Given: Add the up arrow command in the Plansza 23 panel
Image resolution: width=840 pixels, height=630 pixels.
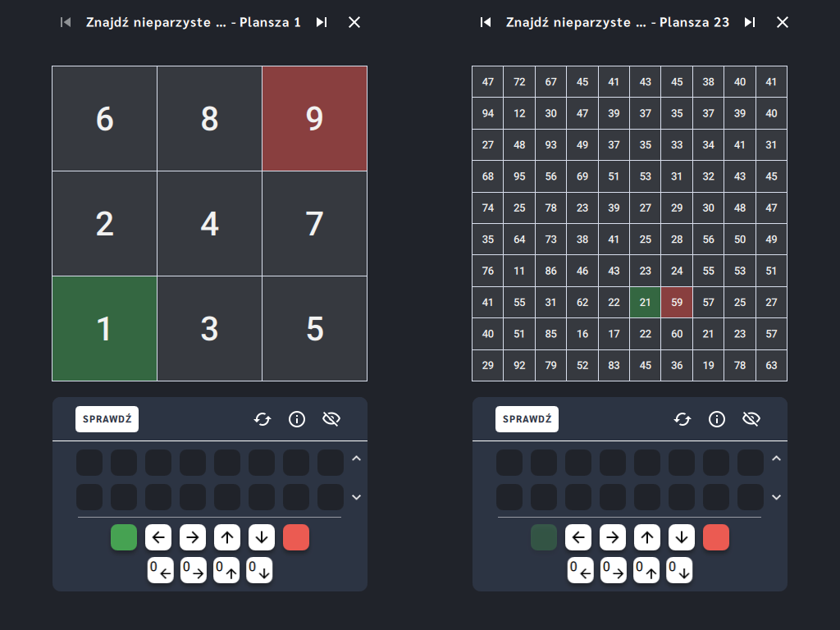Looking at the screenshot, I should pos(647,537).
